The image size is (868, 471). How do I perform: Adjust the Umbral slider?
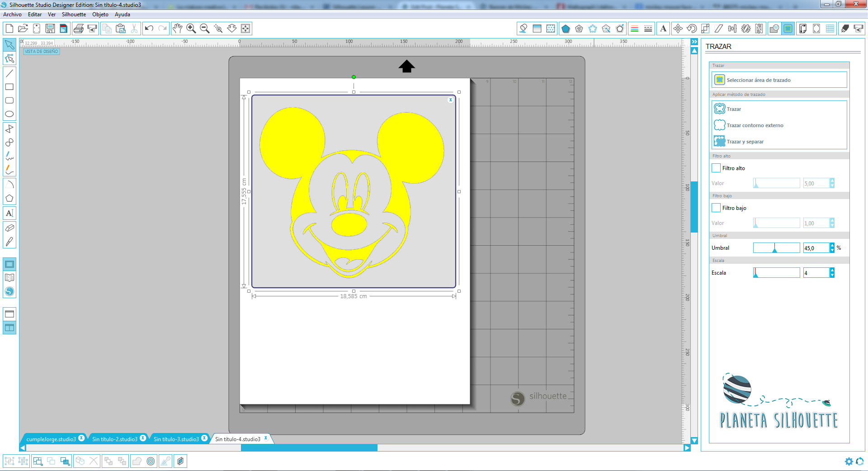point(776,247)
